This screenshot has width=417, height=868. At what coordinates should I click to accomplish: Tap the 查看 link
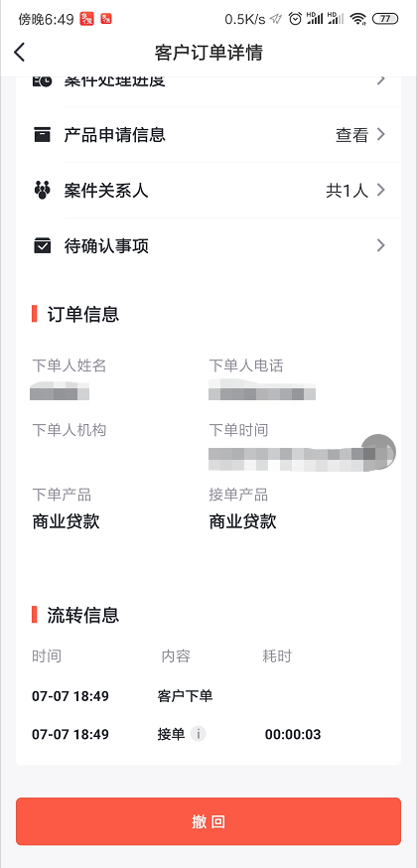click(x=351, y=135)
